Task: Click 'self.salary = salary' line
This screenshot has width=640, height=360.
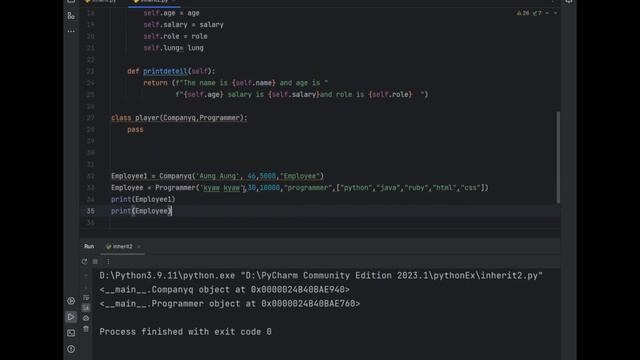Action: [183, 24]
